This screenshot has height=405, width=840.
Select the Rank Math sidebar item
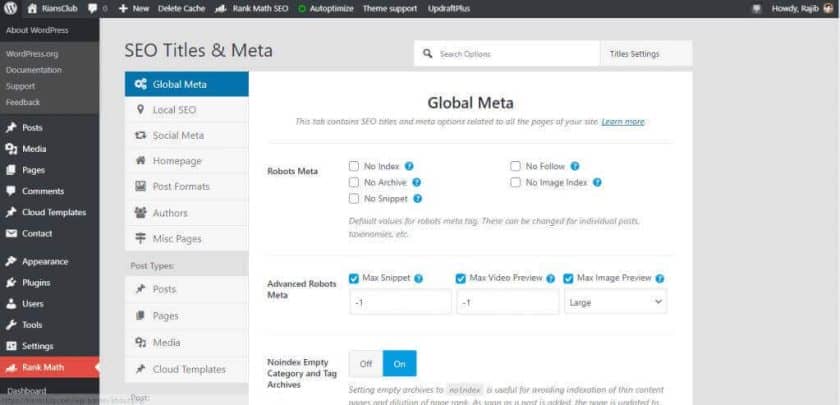(x=49, y=368)
